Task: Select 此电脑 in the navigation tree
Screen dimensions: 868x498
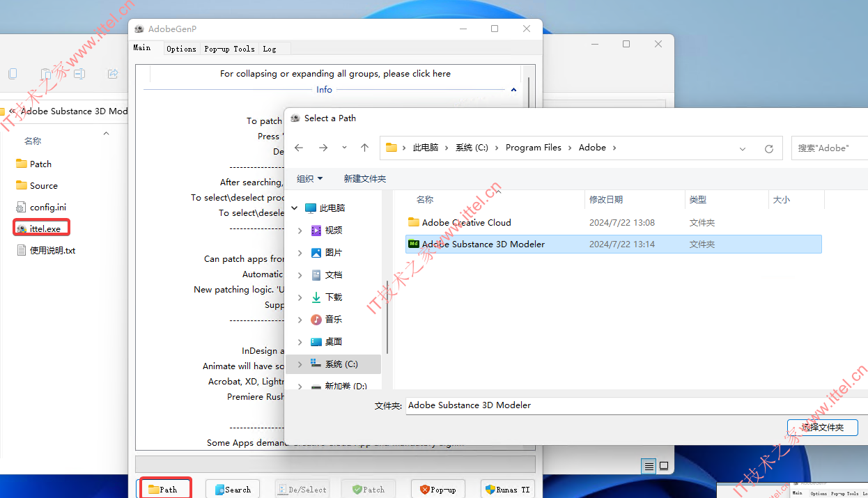Action: [x=332, y=208]
